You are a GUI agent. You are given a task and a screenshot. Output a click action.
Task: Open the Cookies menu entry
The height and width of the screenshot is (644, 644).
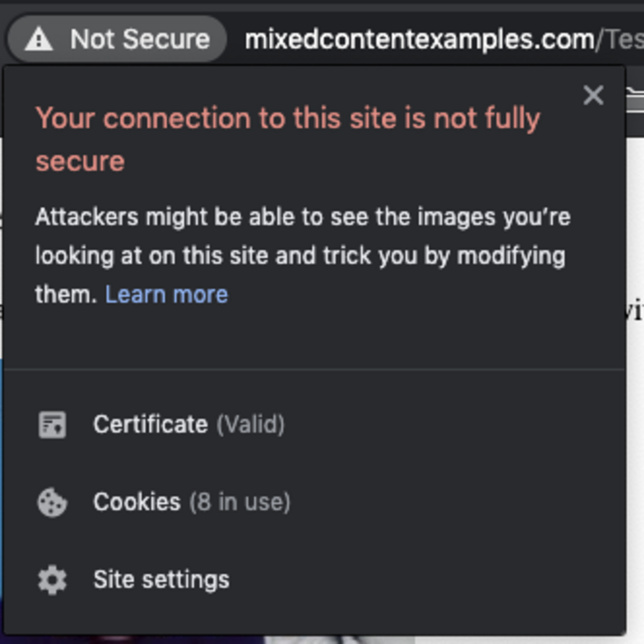137,502
